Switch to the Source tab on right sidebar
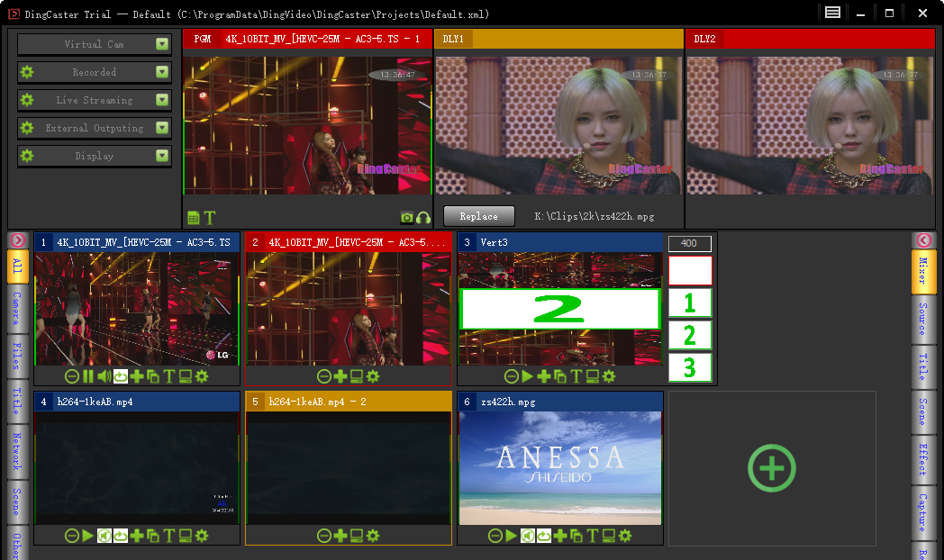Screen dimensions: 944x560 (x=923, y=320)
